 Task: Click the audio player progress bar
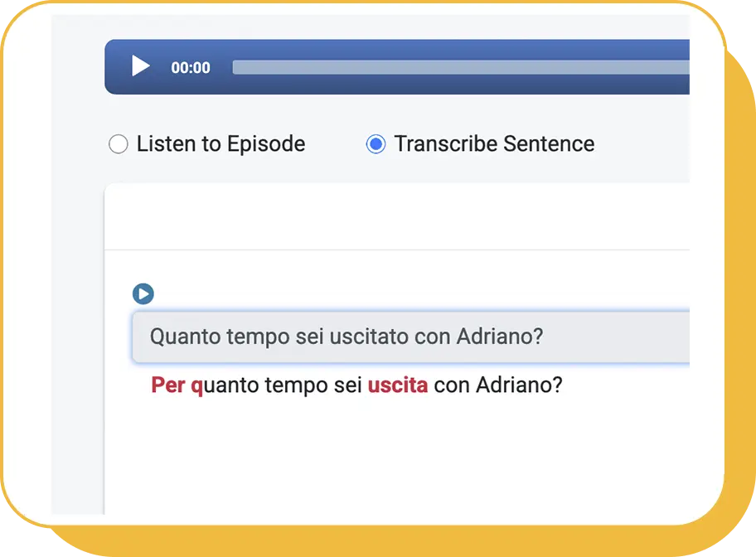(x=461, y=67)
